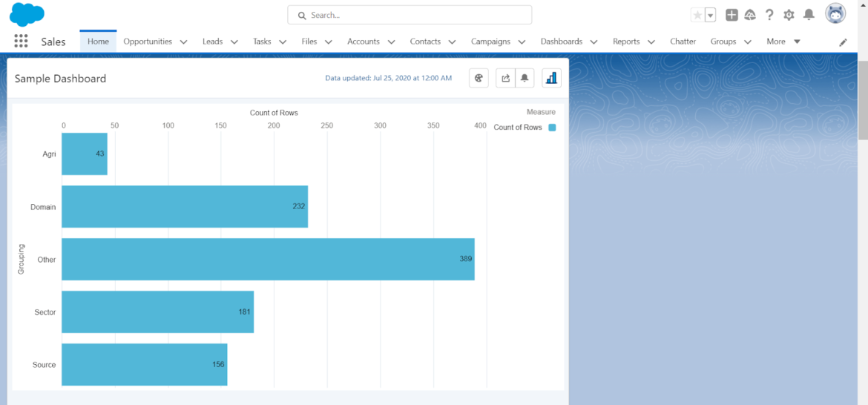
Task: Switch to the Chatter tab
Action: 683,42
